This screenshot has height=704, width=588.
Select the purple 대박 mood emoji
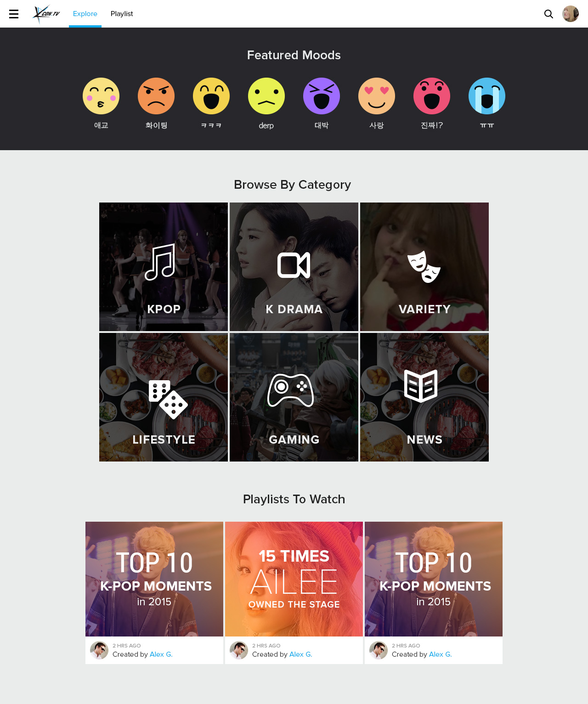coord(322,96)
